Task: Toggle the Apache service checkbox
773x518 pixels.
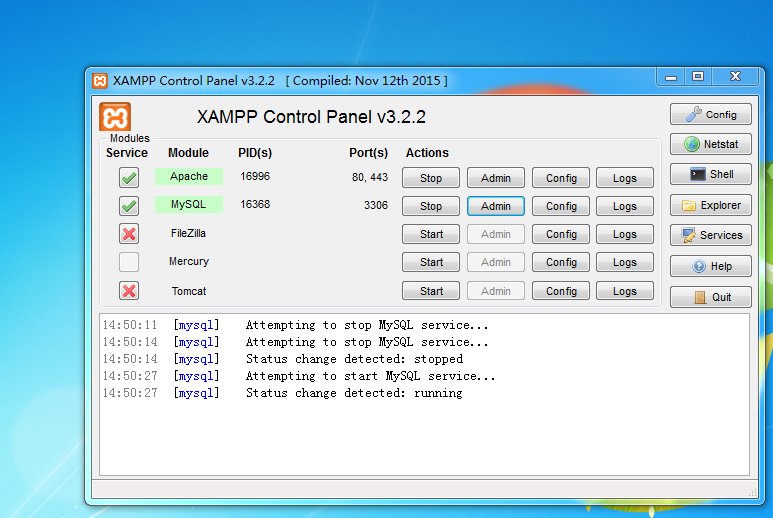Action: click(x=129, y=177)
